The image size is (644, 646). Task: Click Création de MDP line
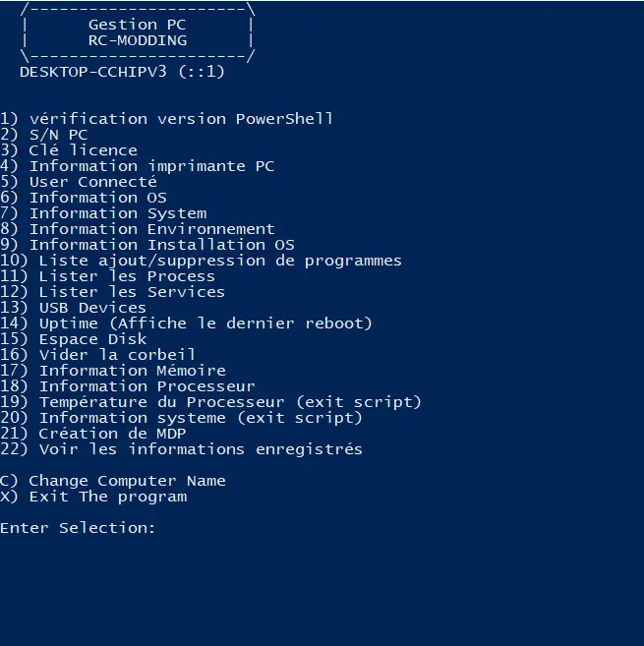pos(93,434)
